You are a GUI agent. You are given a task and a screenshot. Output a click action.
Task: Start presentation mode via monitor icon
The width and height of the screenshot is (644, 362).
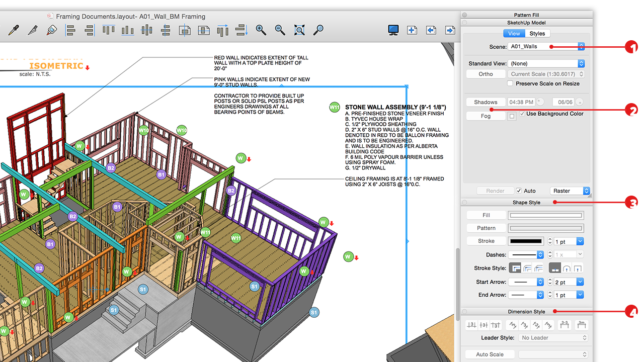(x=393, y=30)
